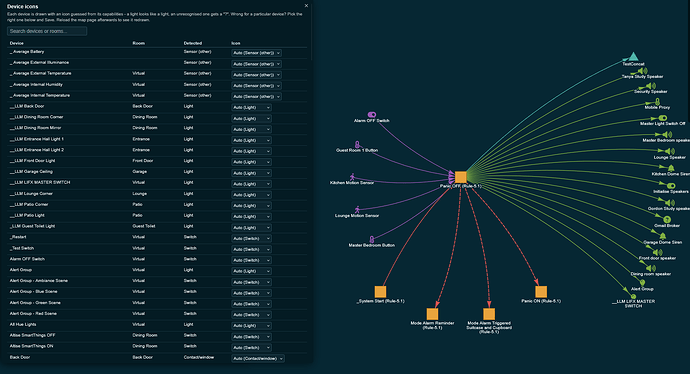Click the Alert Group - Ambiance Scene row
The width and height of the screenshot is (690, 374).
(157, 281)
